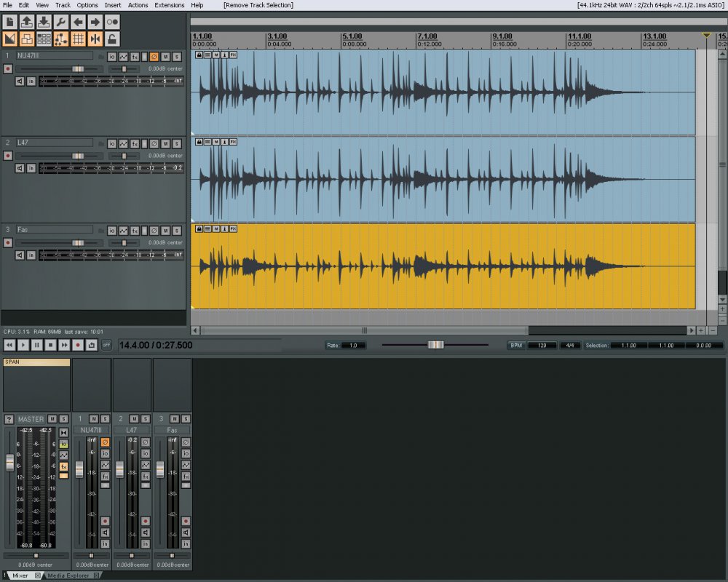The image size is (728, 582).
Task: Create a new project with the toolbar icon
Action: pos(9,22)
